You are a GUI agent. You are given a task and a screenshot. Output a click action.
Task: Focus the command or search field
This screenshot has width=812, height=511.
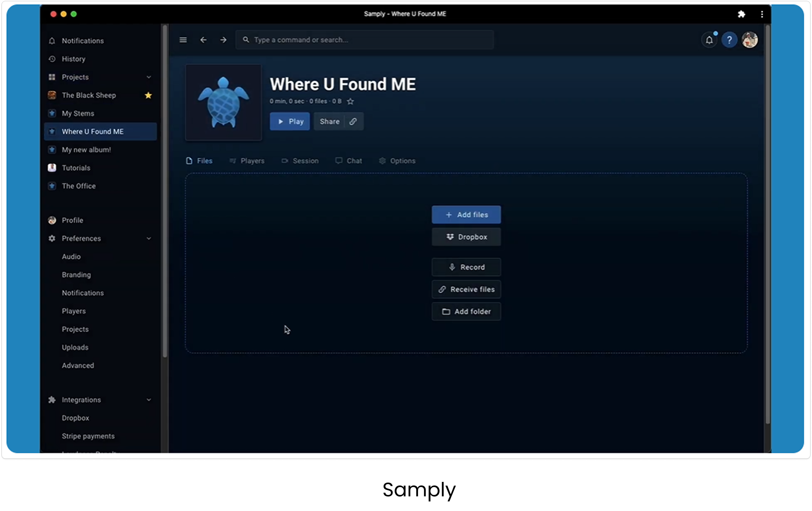tap(365, 40)
